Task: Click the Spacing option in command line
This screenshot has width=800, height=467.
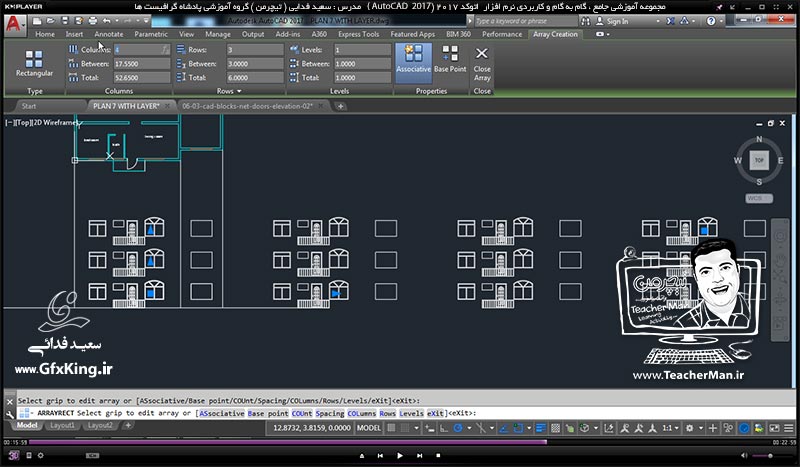Action: point(330,413)
